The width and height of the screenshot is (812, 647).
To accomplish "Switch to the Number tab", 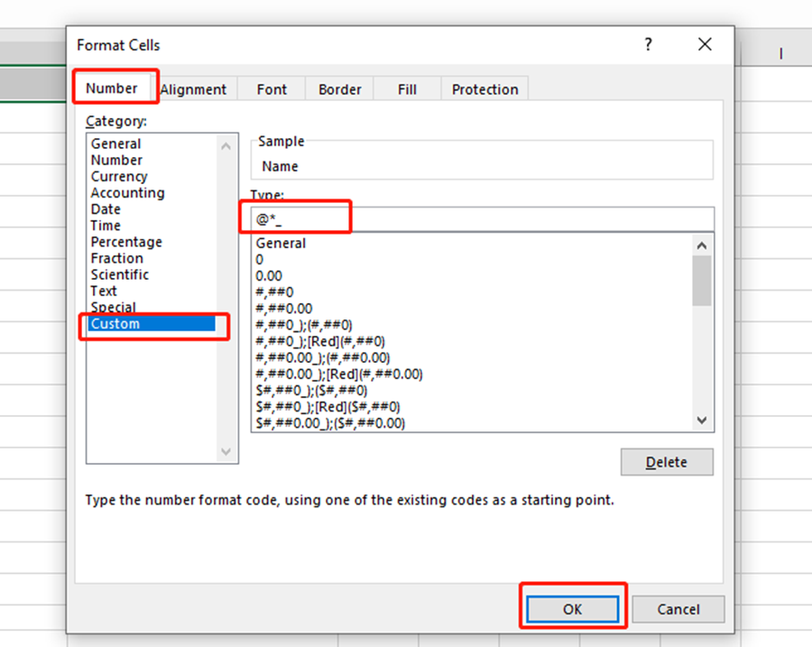I will (x=112, y=88).
